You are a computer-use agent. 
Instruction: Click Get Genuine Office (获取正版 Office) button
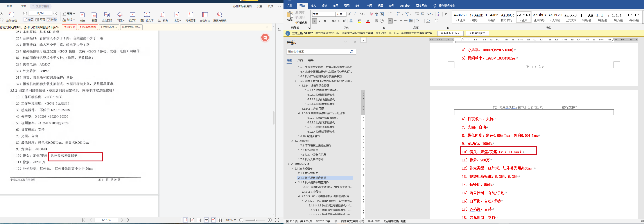(450, 33)
